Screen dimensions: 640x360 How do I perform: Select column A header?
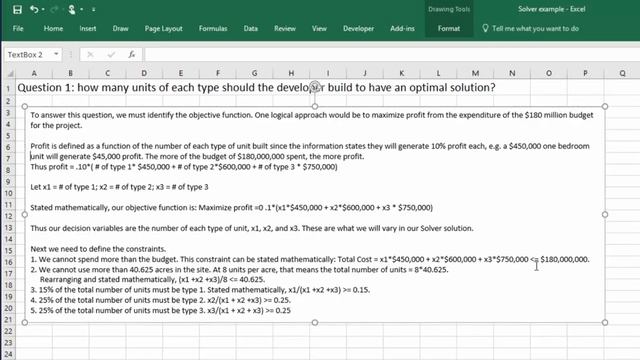[34, 73]
